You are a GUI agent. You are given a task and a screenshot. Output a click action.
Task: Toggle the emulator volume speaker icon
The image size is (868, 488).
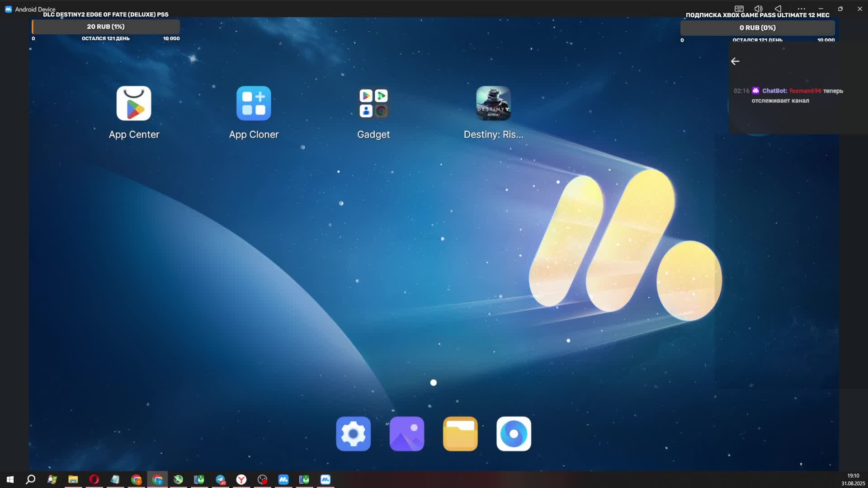coord(758,9)
